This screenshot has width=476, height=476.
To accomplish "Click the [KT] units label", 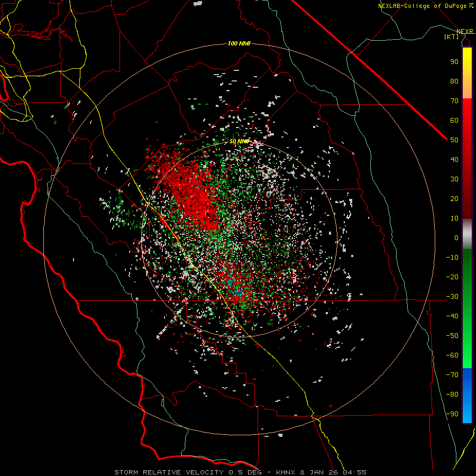I will click(x=452, y=36).
